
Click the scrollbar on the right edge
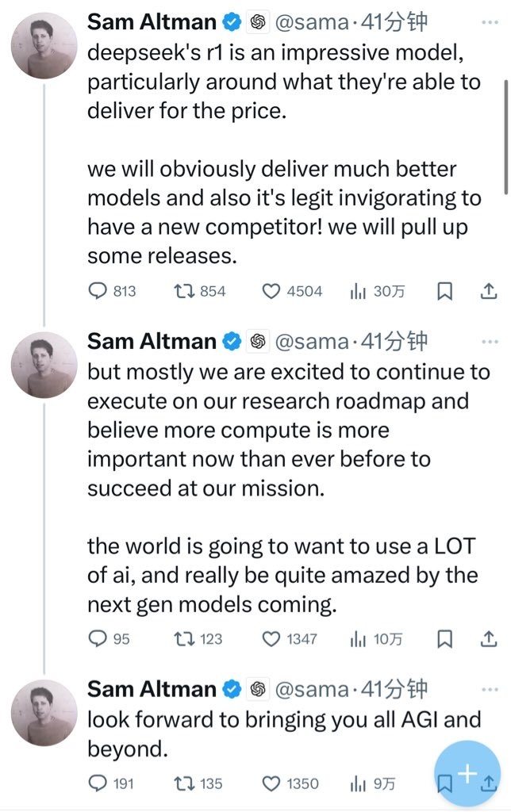tap(505, 137)
